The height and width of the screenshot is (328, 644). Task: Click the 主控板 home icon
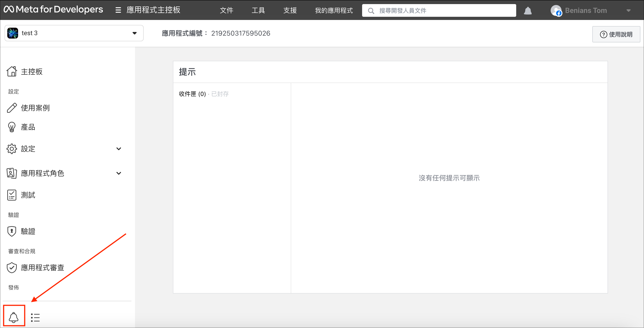12,71
